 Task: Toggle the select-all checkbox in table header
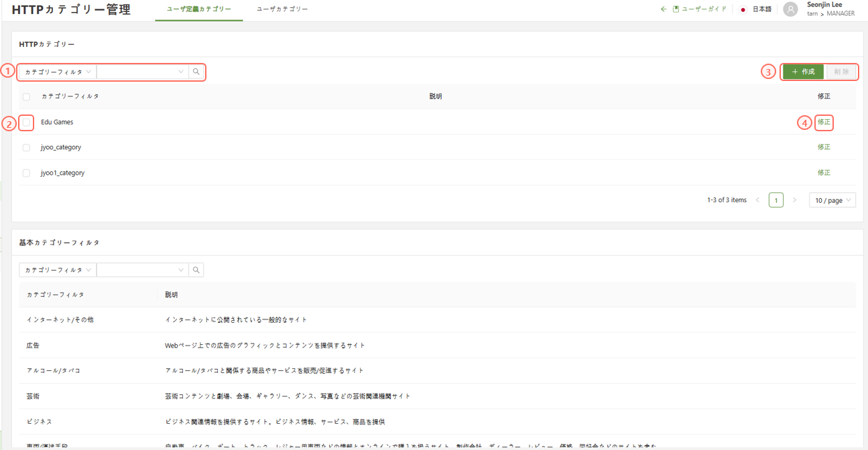pyautogui.click(x=26, y=97)
